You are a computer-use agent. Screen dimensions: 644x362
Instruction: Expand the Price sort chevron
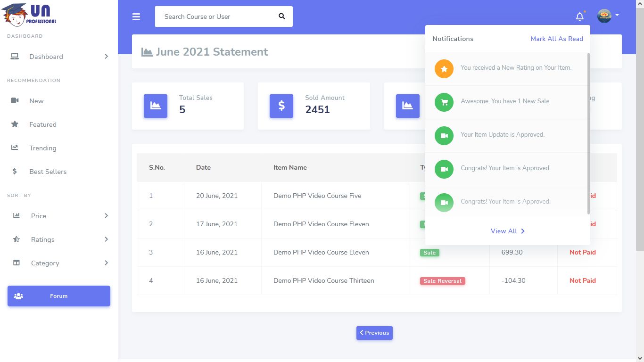106,216
